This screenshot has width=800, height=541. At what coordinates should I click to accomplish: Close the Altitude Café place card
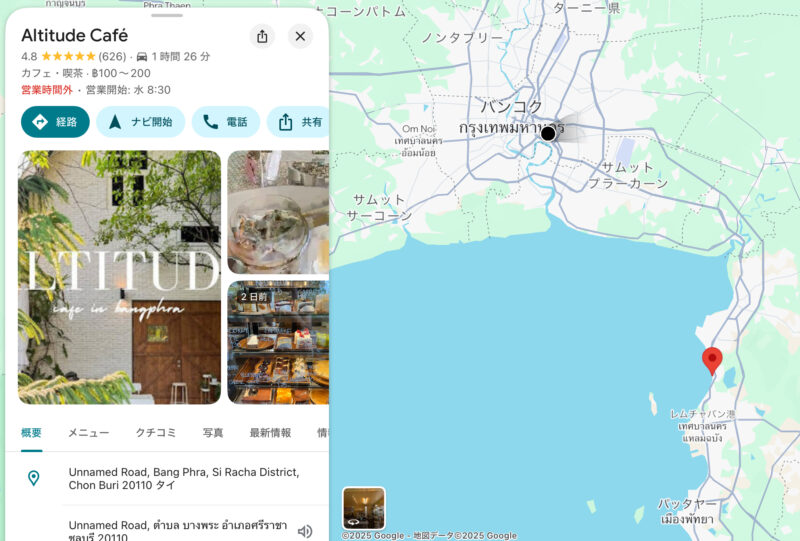(300, 36)
